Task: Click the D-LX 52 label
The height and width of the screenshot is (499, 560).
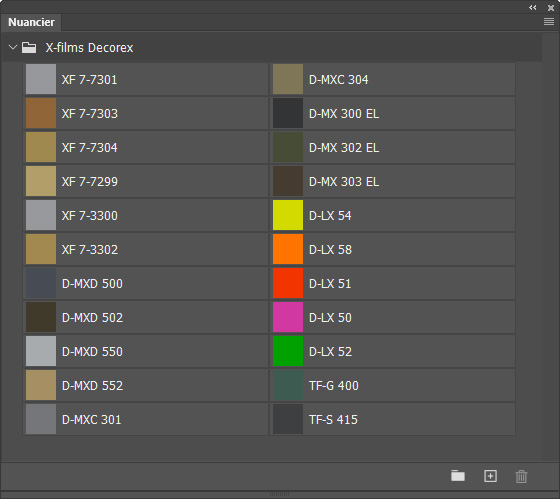Action: coord(330,351)
